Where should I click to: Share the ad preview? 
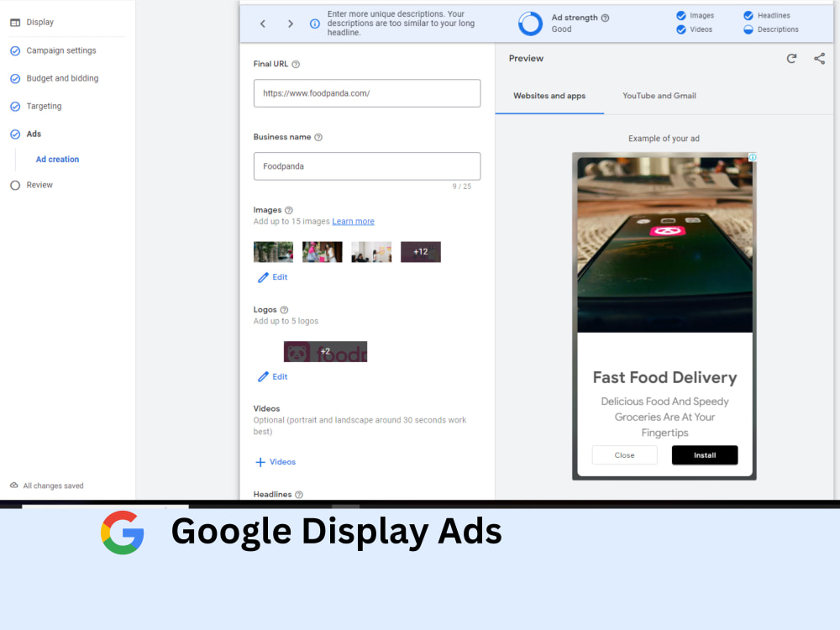tap(819, 59)
